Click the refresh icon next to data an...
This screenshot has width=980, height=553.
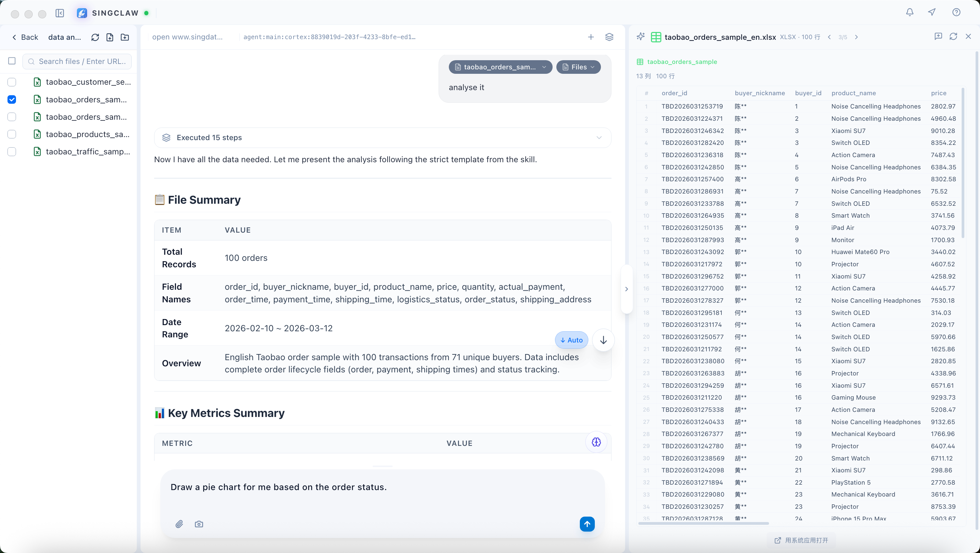[x=95, y=37]
